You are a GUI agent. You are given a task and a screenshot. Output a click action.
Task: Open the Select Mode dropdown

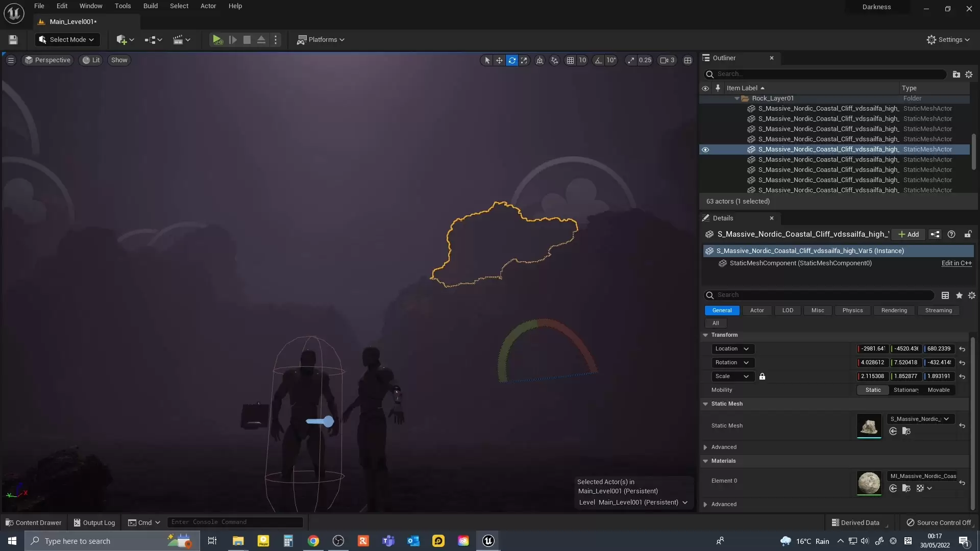(67, 40)
